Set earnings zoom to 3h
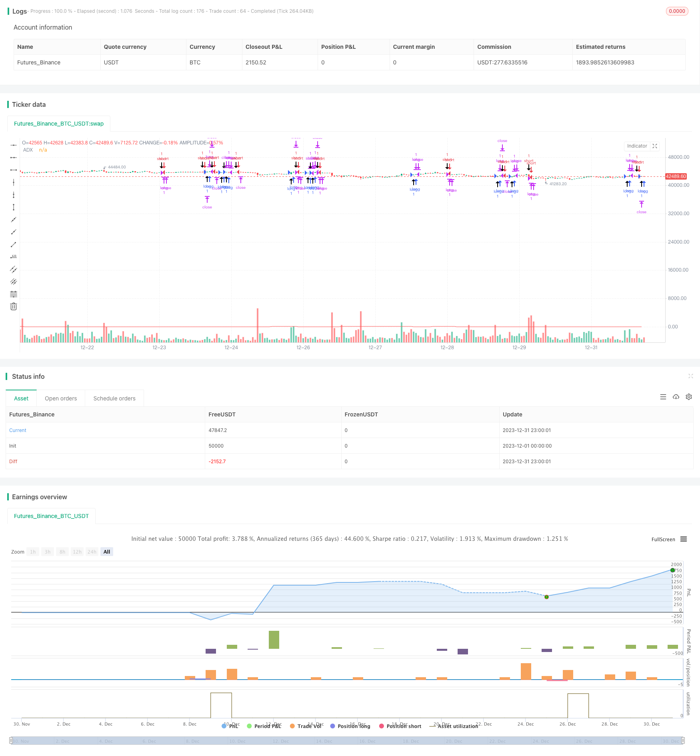The width and height of the screenshot is (700, 756). tap(48, 552)
